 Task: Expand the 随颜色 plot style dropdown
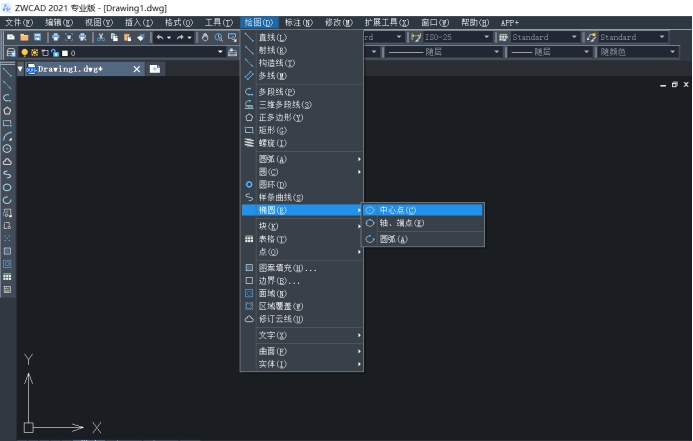(x=674, y=52)
